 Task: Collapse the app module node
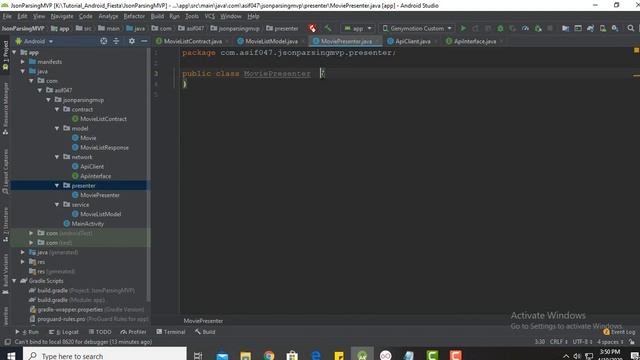pyautogui.click(x=15, y=52)
